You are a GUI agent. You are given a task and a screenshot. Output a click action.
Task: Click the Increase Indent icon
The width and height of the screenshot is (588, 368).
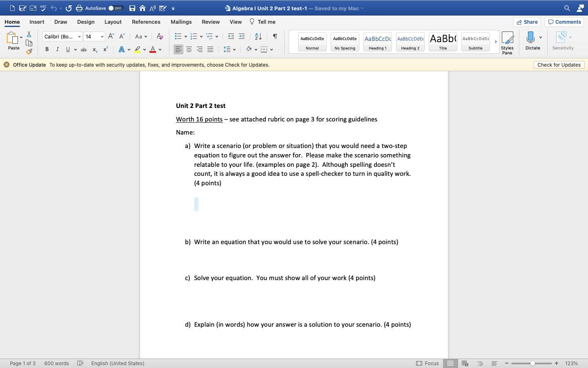(242, 36)
